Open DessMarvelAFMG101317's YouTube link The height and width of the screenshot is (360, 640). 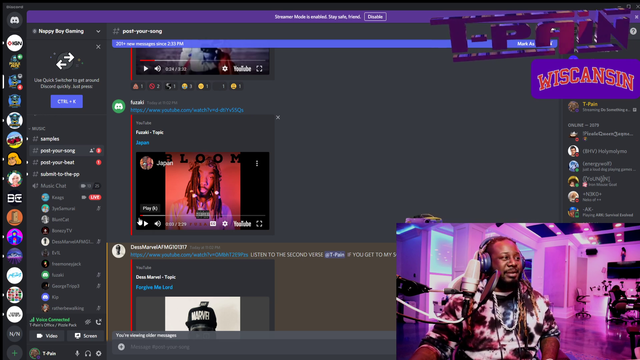pos(189,255)
